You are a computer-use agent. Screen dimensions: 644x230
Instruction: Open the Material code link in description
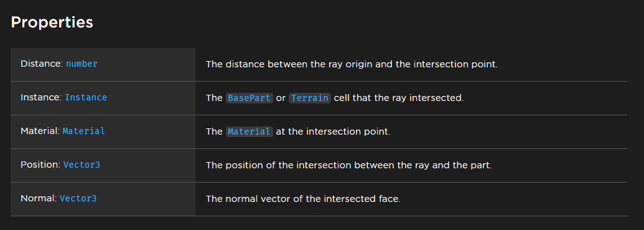tap(250, 132)
